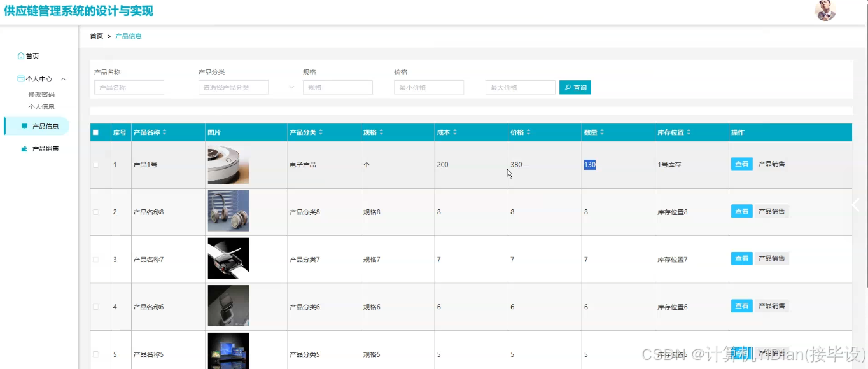Click 查看 button for 产品名称8
Viewport: 868px width, 369px height.
point(742,211)
